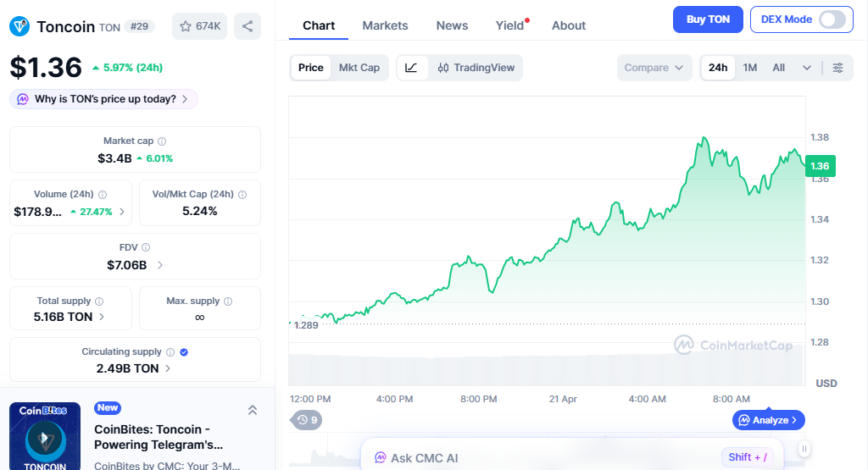
Task: Click the $3.4B market cap value
Action: pos(114,158)
